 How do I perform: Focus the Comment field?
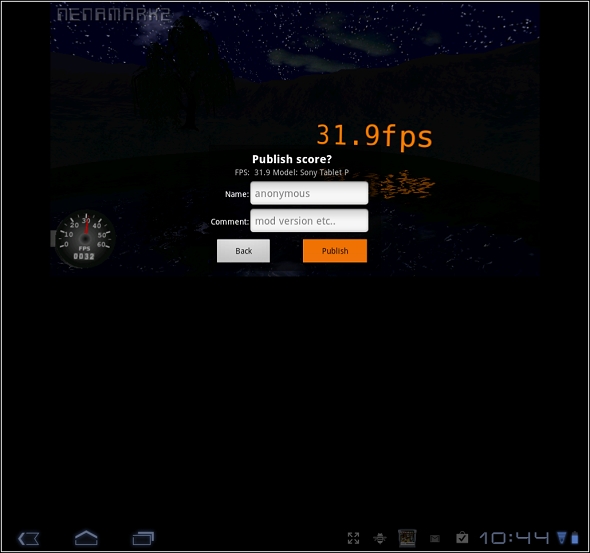click(309, 221)
